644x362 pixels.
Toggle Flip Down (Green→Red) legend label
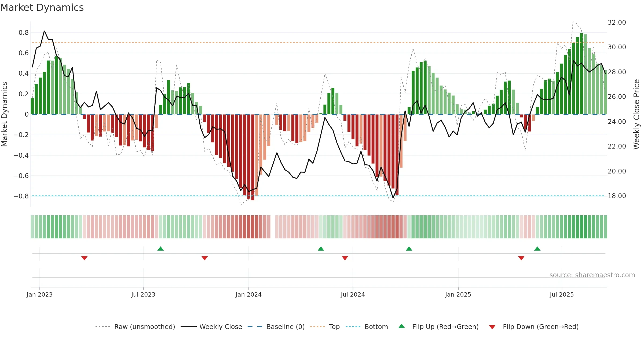click(541, 327)
